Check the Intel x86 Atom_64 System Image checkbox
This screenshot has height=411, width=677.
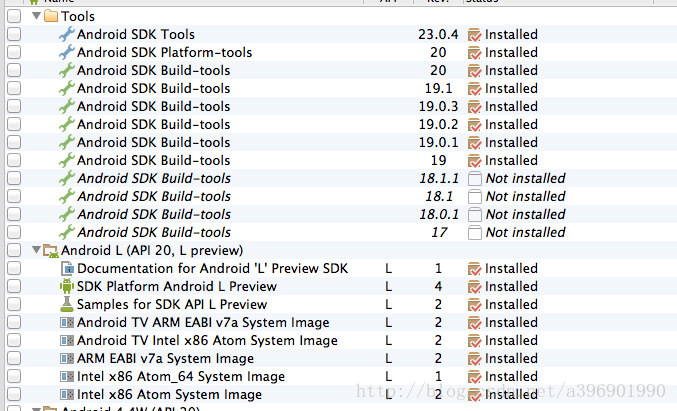point(14,376)
